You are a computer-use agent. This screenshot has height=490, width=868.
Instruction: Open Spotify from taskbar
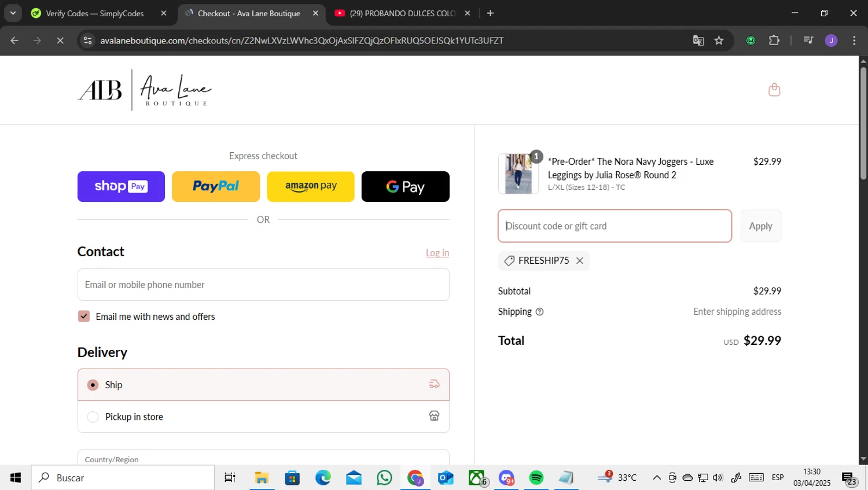tap(536, 478)
